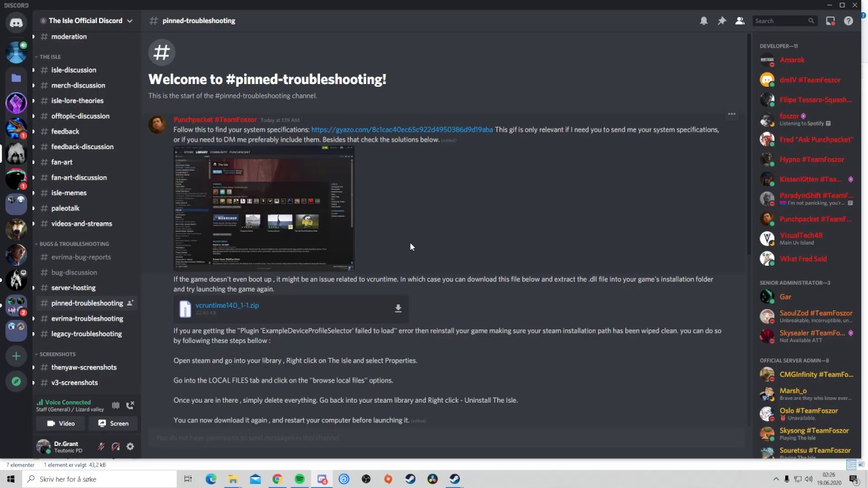Open server folder icon in server list
Image resolution: width=868 pixels, height=488 pixels.
click(16, 78)
